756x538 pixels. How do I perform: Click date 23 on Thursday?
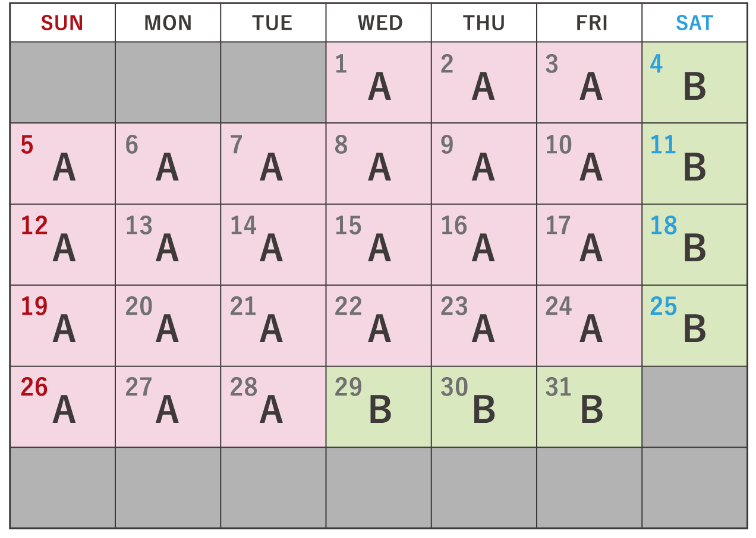484,326
